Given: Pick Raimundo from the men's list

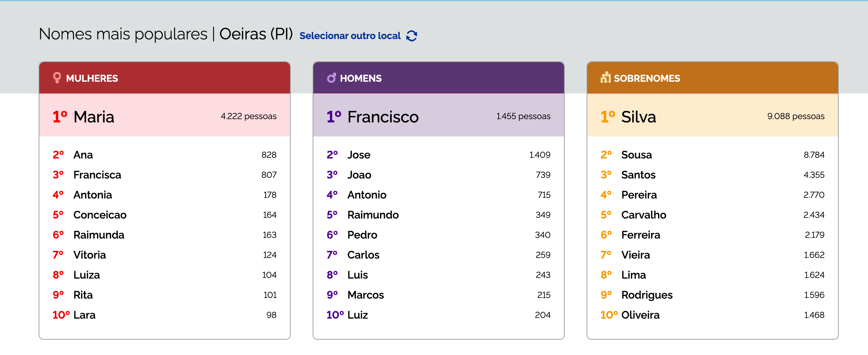Looking at the screenshot, I should (x=373, y=215).
